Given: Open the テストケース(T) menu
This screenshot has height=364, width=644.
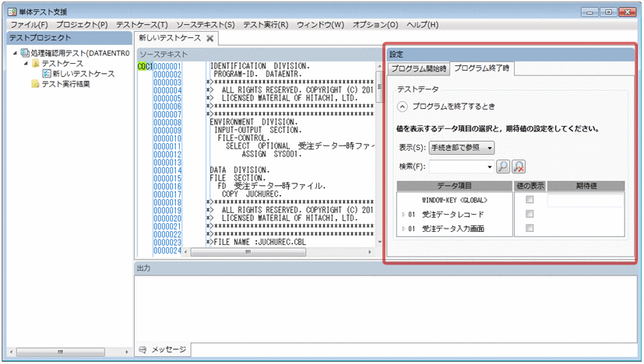Looking at the screenshot, I should pyautogui.click(x=142, y=25).
